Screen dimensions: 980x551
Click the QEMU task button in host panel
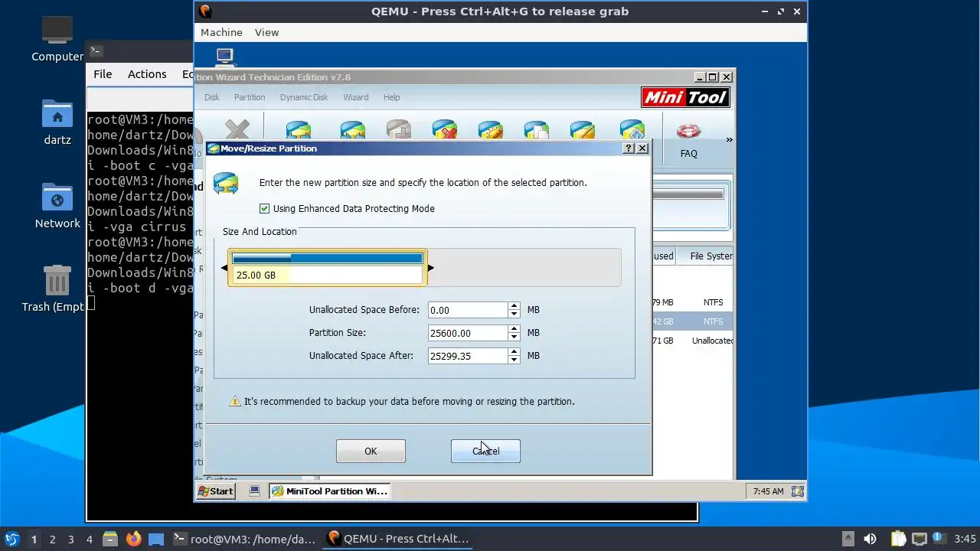click(x=398, y=539)
